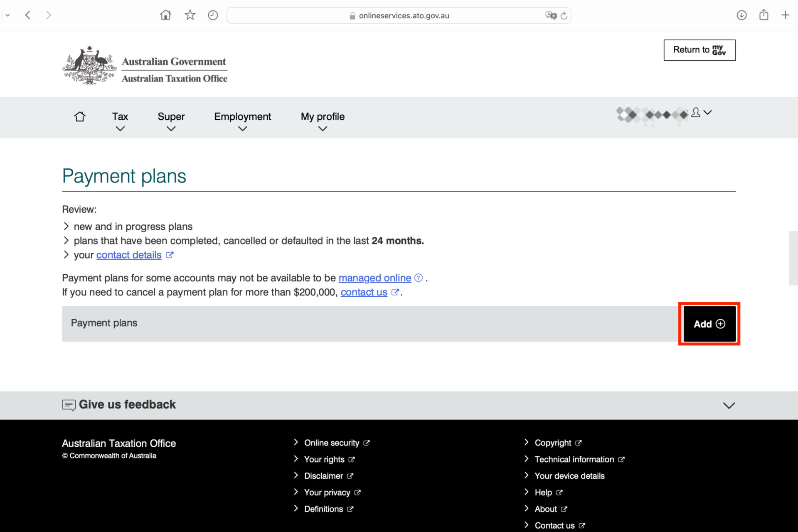Viewport: 798px width, 532px height.
Task: Click the page scrollbar on the right
Action: click(793, 258)
